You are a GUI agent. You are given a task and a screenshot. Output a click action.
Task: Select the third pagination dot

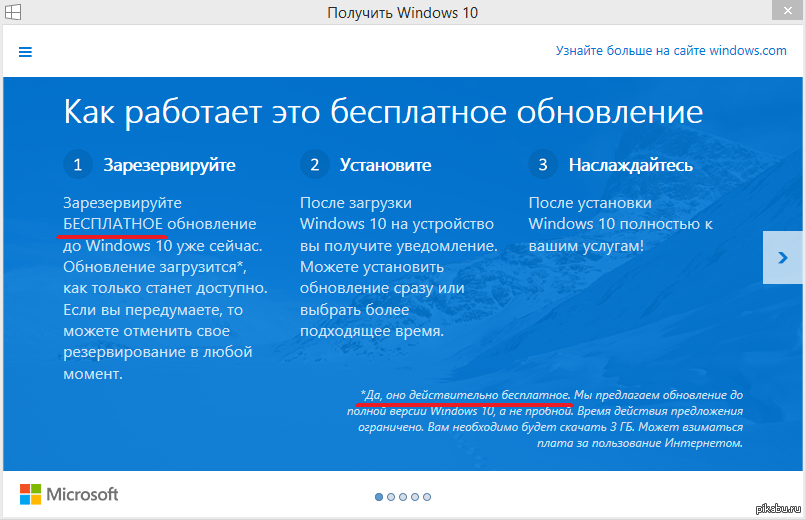pyautogui.click(x=403, y=496)
